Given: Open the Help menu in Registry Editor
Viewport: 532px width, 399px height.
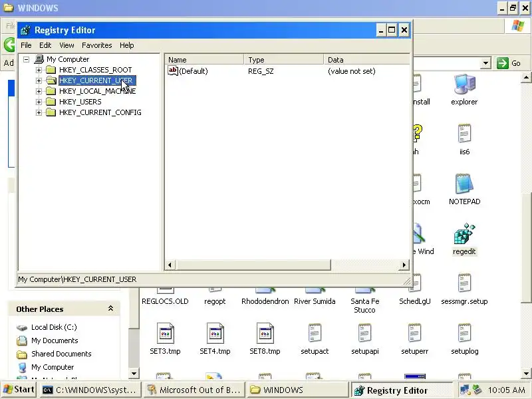Looking at the screenshot, I should tap(126, 45).
